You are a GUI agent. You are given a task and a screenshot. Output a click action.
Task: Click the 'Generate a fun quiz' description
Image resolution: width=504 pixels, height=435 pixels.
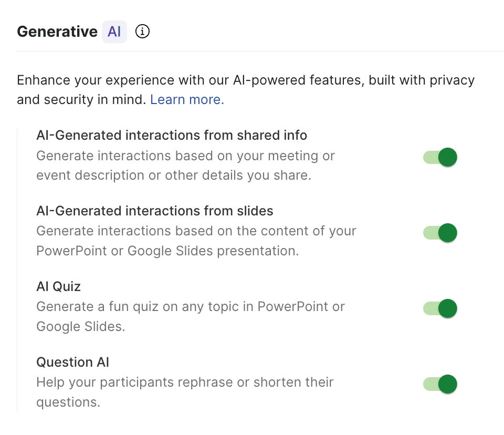190,316
